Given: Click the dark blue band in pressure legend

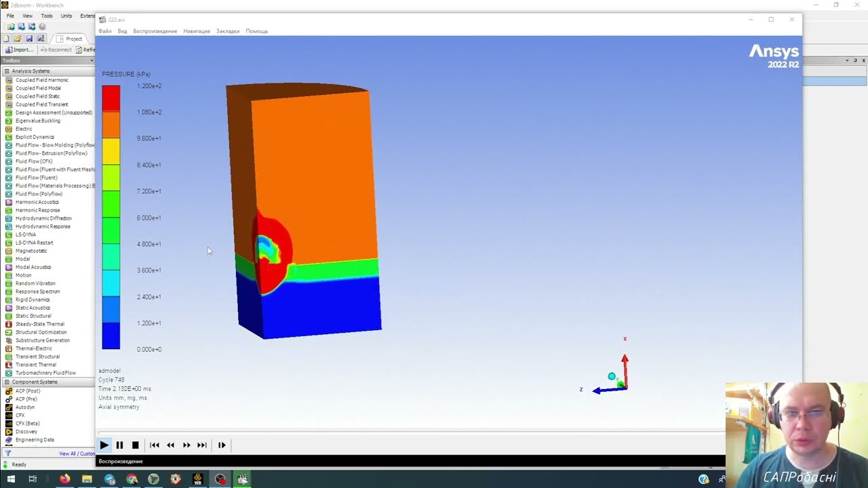Looking at the screenshot, I should [111, 335].
